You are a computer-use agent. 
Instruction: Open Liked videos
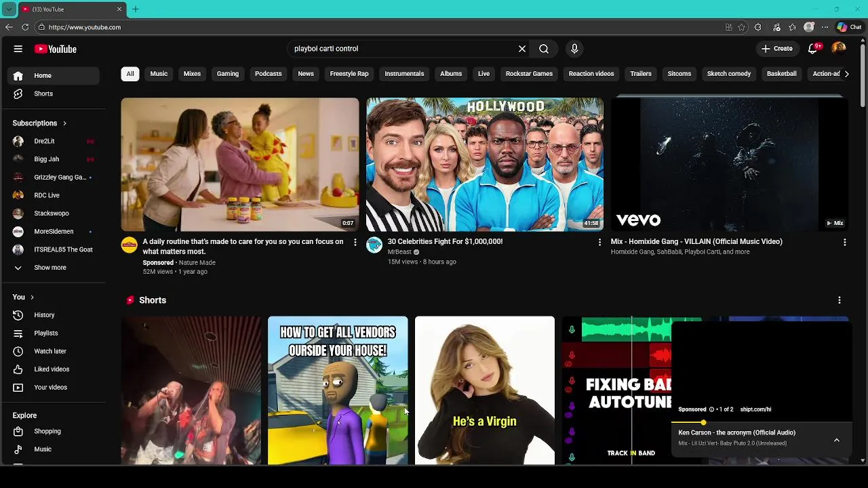tap(53, 369)
